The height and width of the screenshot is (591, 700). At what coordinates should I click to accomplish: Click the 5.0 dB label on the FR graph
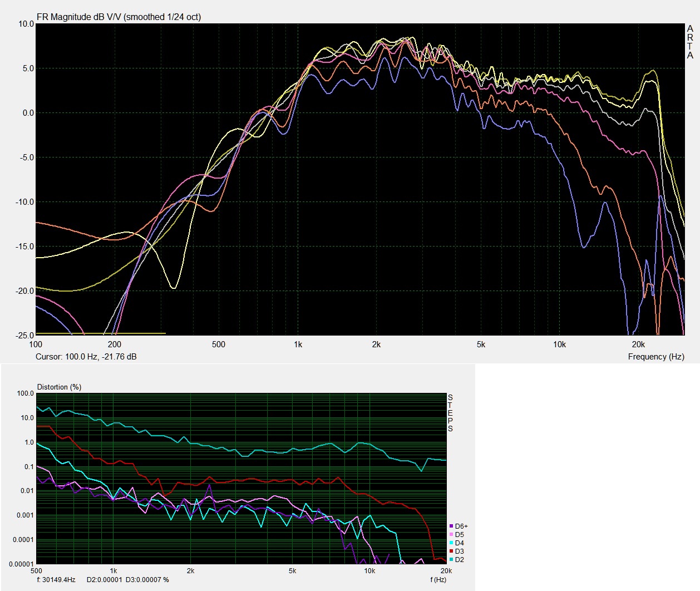pyautogui.click(x=28, y=68)
